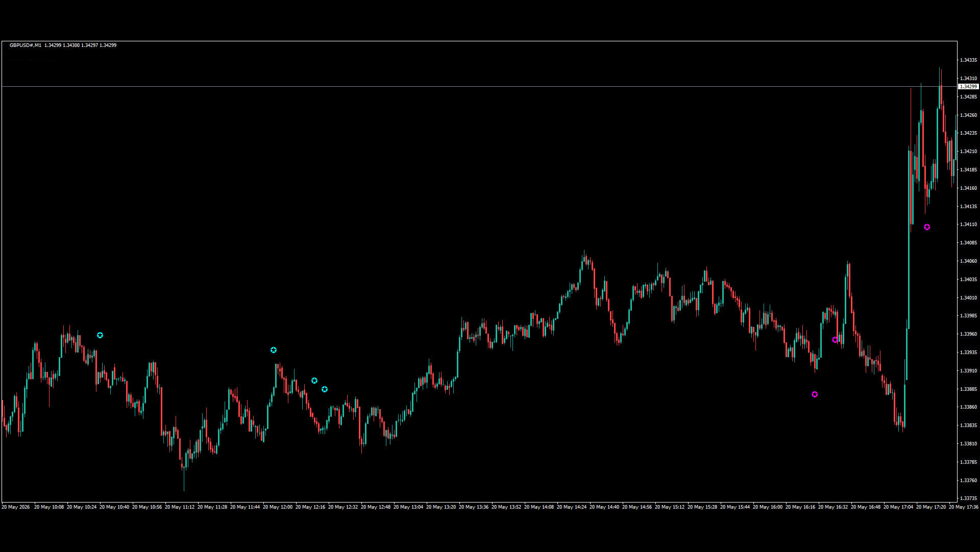980x552 pixels.
Task: Click the GBPUSD#,M1 chart title text
Action: tap(26, 45)
